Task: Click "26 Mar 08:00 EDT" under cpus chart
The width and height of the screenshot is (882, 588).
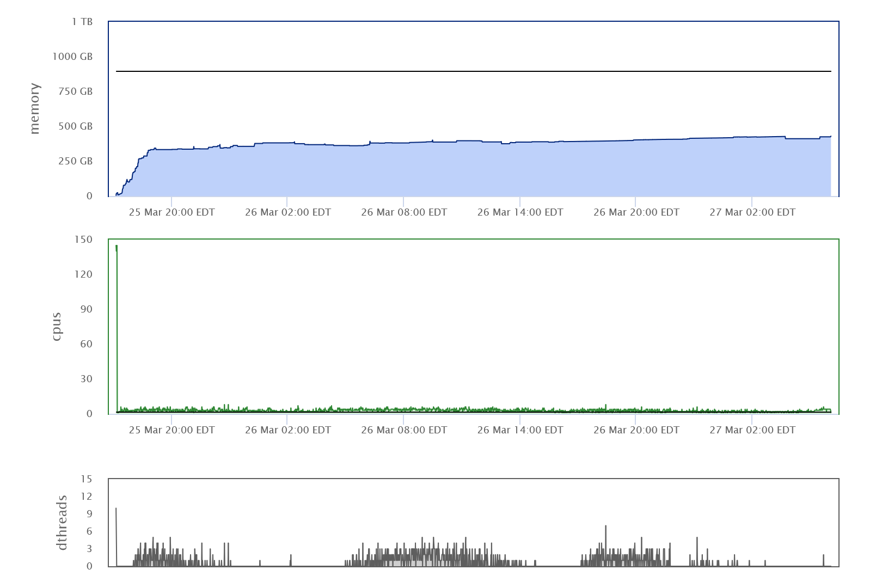Action: (404, 430)
